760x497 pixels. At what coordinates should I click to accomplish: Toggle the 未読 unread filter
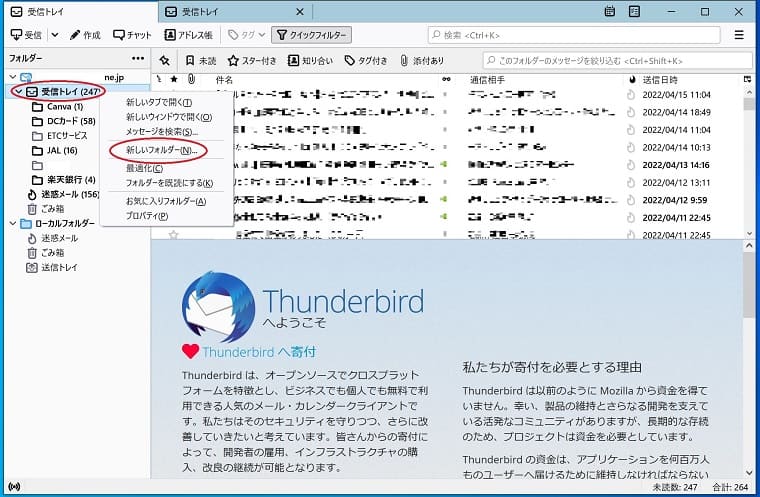click(201, 61)
